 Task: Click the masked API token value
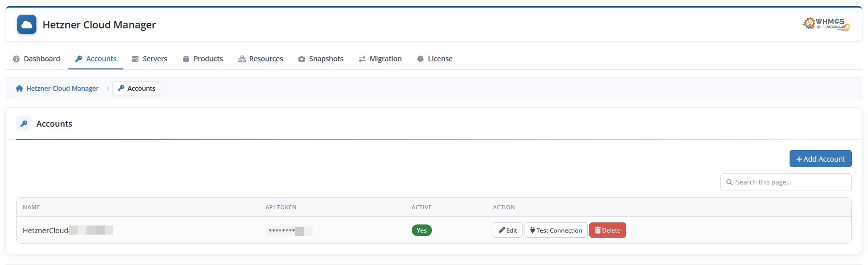click(289, 231)
